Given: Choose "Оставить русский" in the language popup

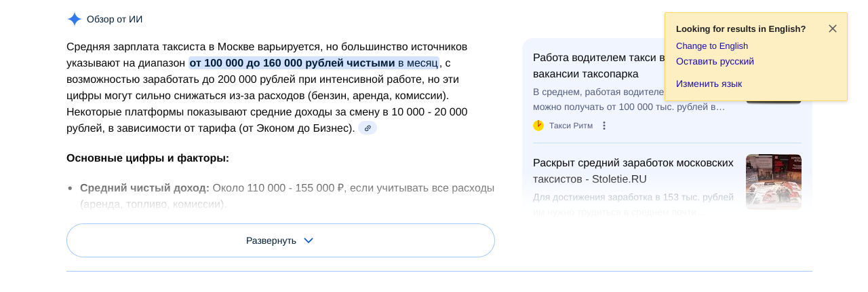Looking at the screenshot, I should pos(715,61).
